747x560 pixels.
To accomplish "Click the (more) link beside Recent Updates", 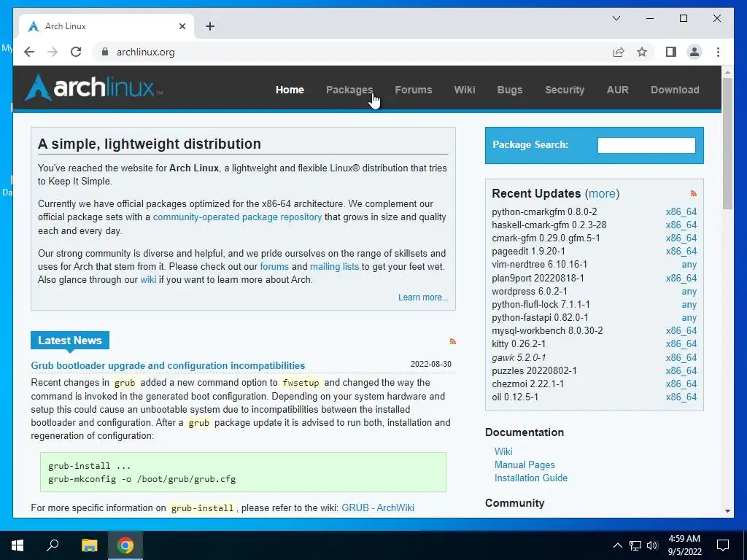I will [602, 193].
